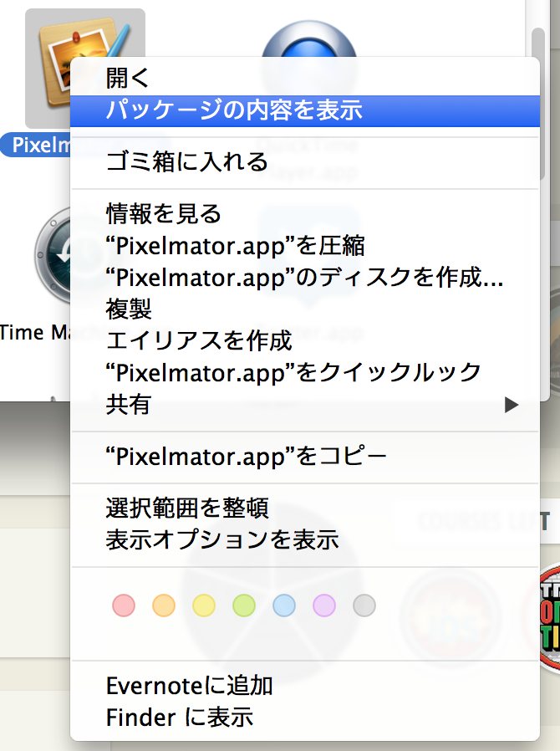Select "Pixelmator.app"をコピー entry
Viewport: 560px width, 751px height.
pyautogui.click(x=305, y=457)
